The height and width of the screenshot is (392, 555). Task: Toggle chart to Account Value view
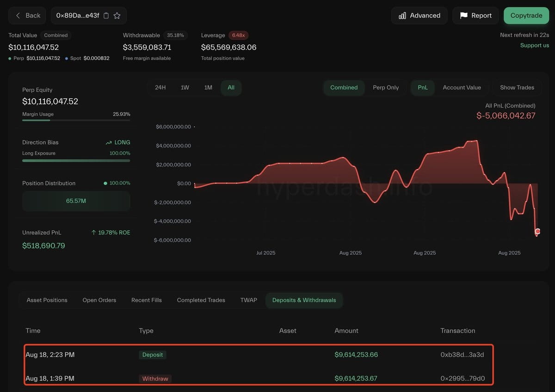coord(462,87)
